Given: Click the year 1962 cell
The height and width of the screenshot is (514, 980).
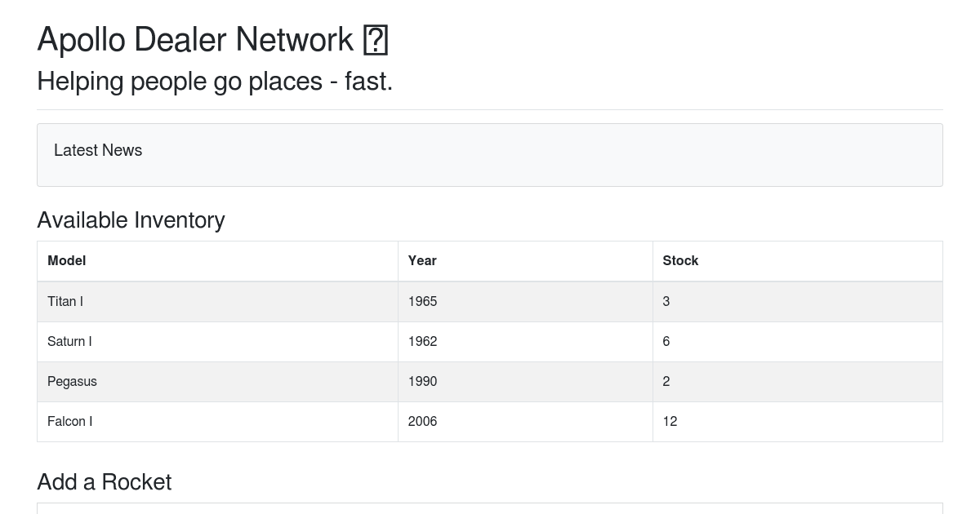Looking at the screenshot, I should 525,342.
